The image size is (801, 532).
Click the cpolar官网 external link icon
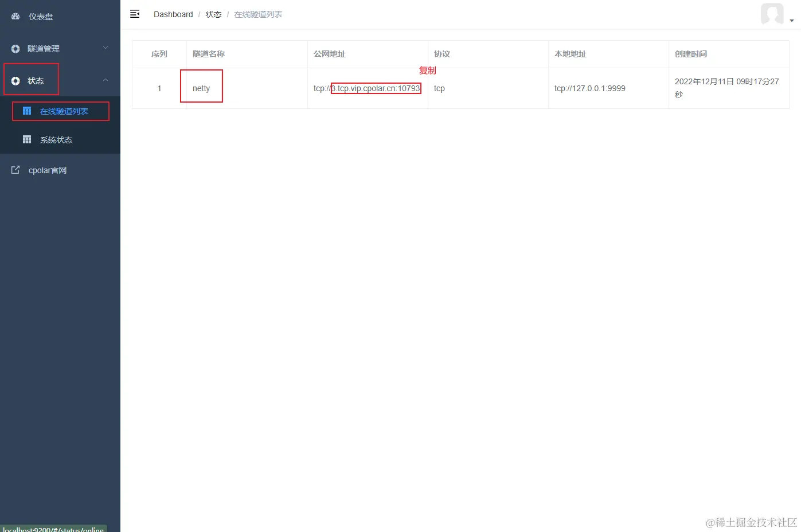[15, 170]
